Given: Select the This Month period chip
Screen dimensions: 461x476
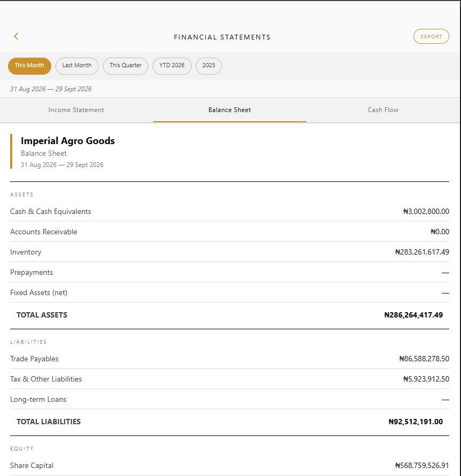Looking at the screenshot, I should (29, 66).
